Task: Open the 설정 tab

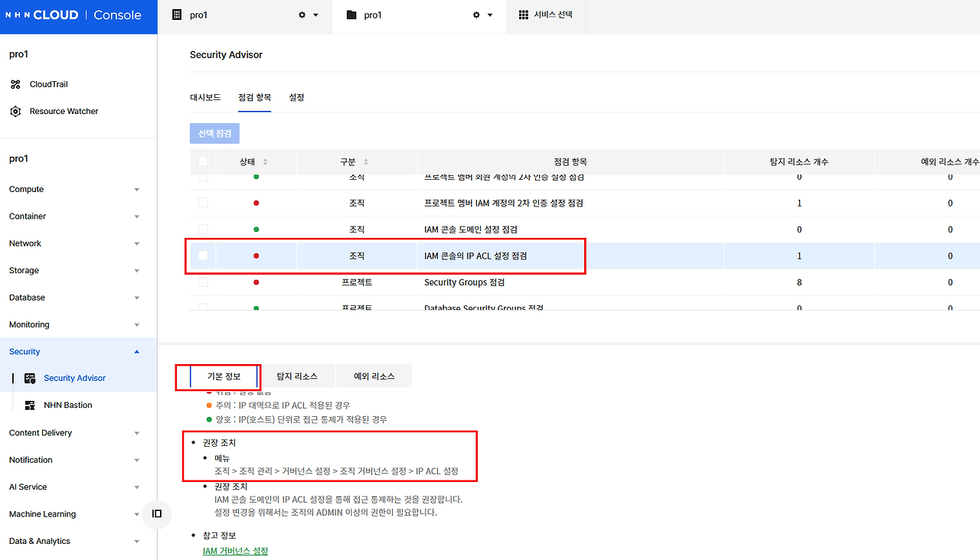Action: 296,98
